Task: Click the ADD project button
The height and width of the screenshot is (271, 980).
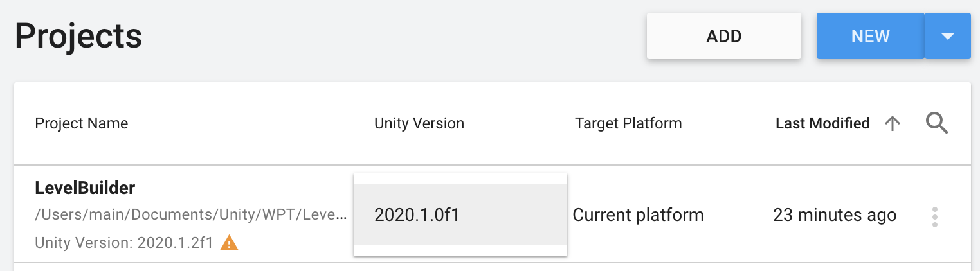Action: click(x=723, y=36)
